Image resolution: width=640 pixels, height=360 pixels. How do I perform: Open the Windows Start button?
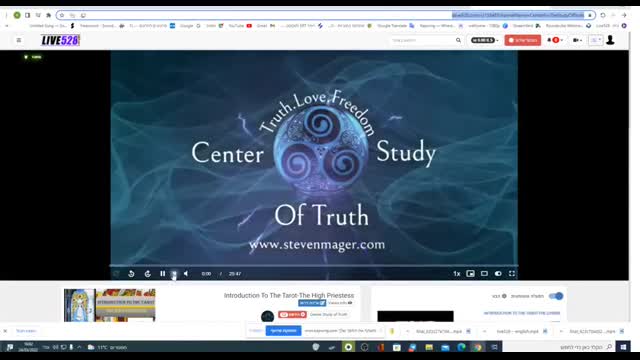pos(623,347)
